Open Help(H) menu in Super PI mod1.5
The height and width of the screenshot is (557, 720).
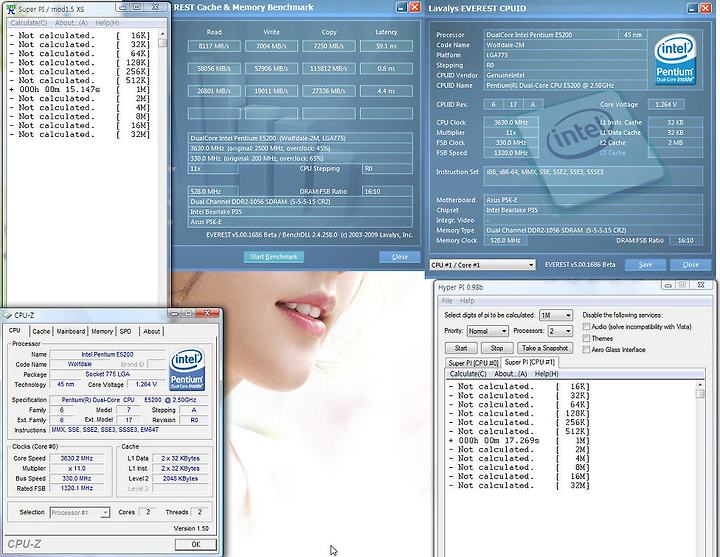click(x=107, y=23)
